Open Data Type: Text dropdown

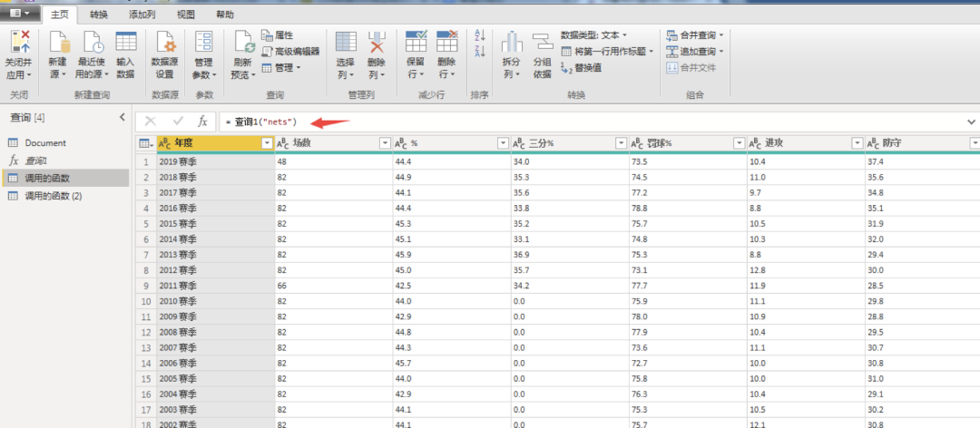point(593,35)
